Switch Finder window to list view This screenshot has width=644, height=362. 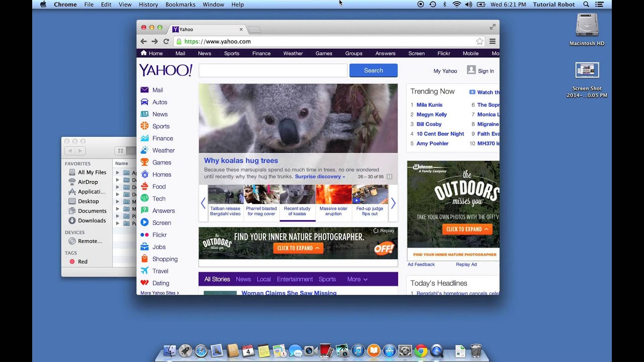pyautogui.click(x=131, y=151)
